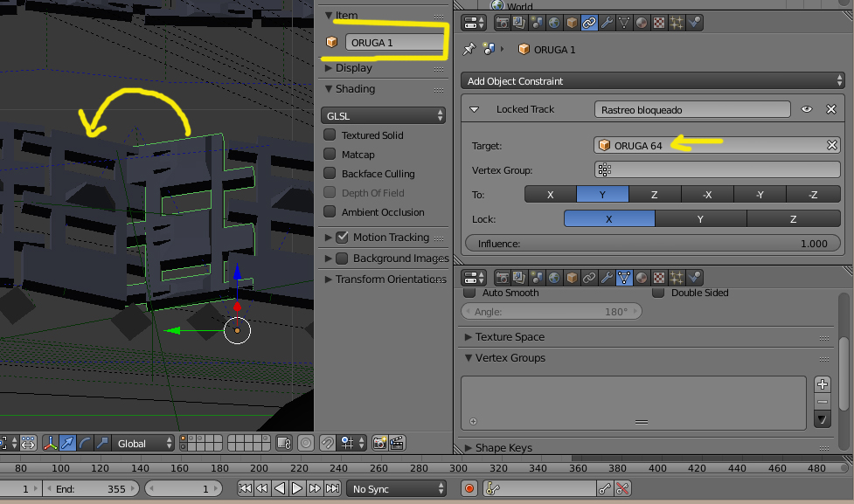Jump to the last frame
Viewport: 854px width, 504px height.
pos(332,489)
